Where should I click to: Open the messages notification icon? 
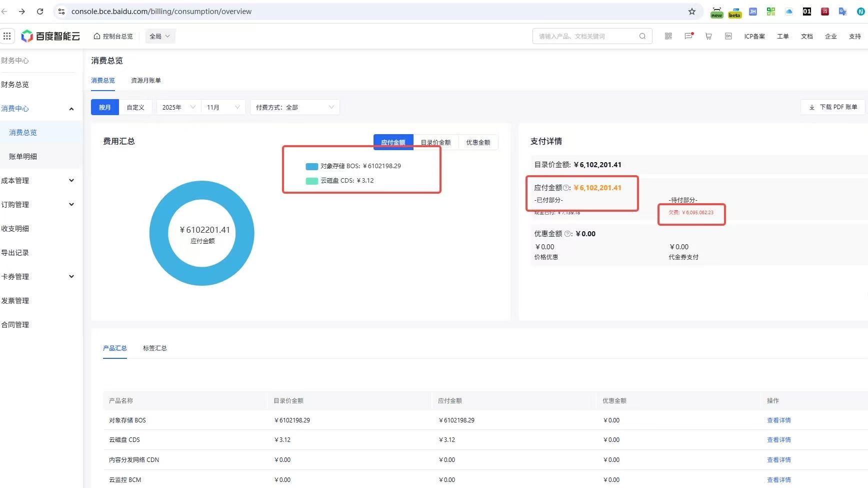click(688, 36)
